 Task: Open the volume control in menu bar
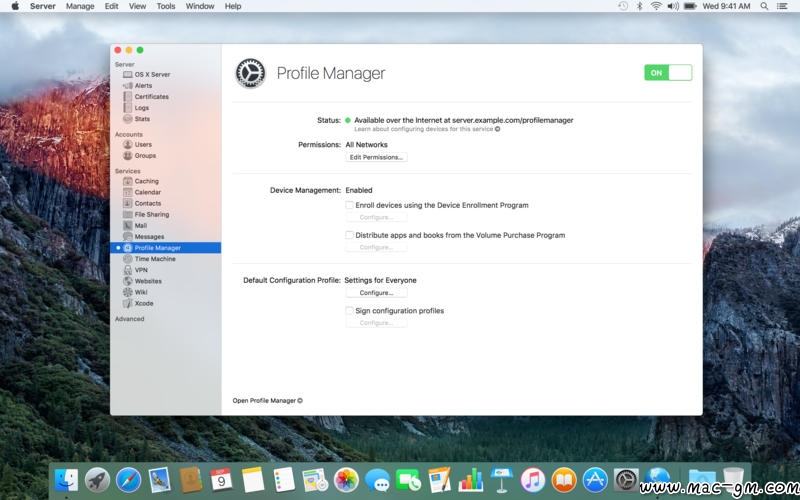(673, 6)
